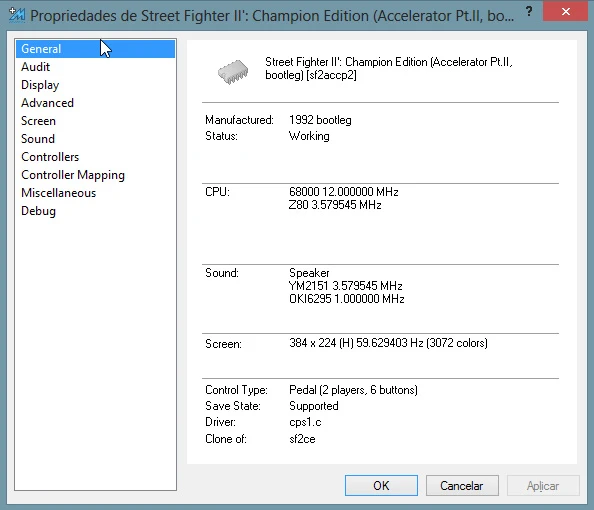
Task: Click the 'Clone of:' label
Action: tap(226, 439)
